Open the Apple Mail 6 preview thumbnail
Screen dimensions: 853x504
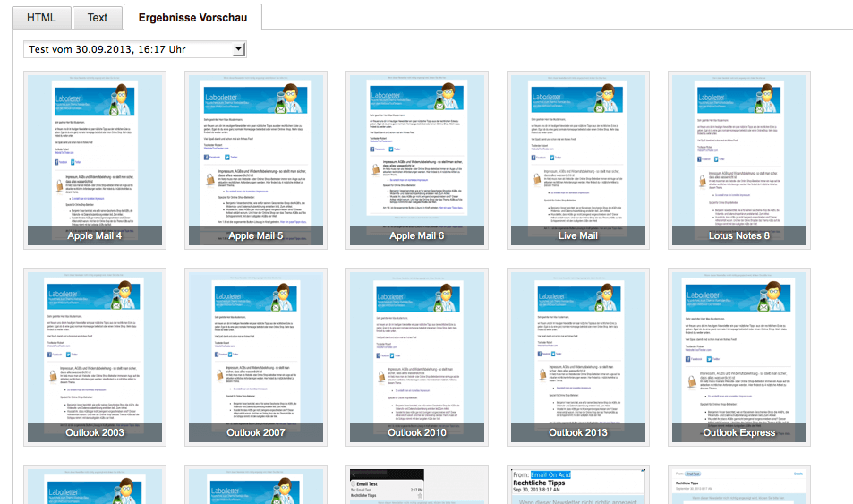pyautogui.click(x=417, y=160)
